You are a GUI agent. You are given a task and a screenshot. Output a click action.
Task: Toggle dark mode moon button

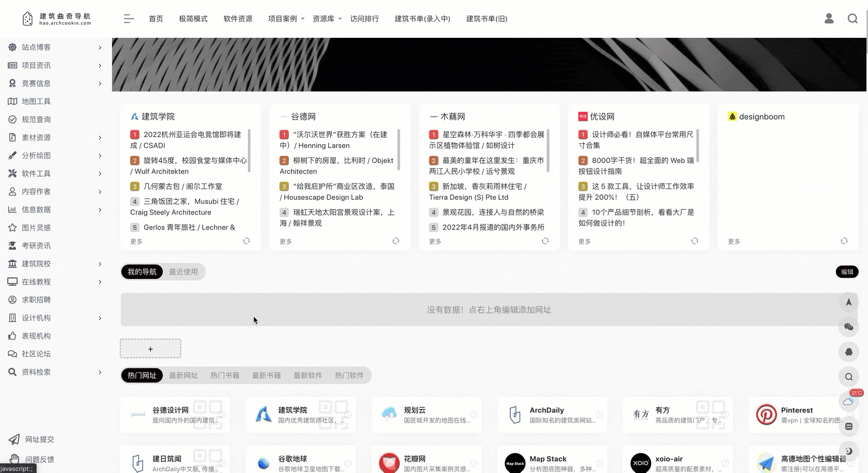[849, 451]
